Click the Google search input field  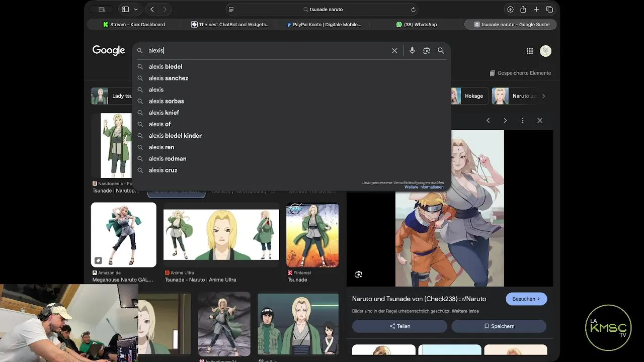coord(267,50)
